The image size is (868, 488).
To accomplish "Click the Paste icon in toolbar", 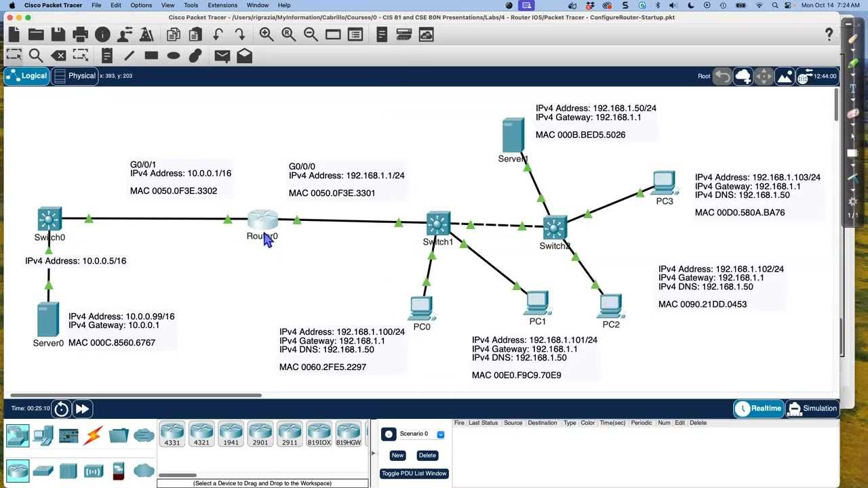I will 195,35.
